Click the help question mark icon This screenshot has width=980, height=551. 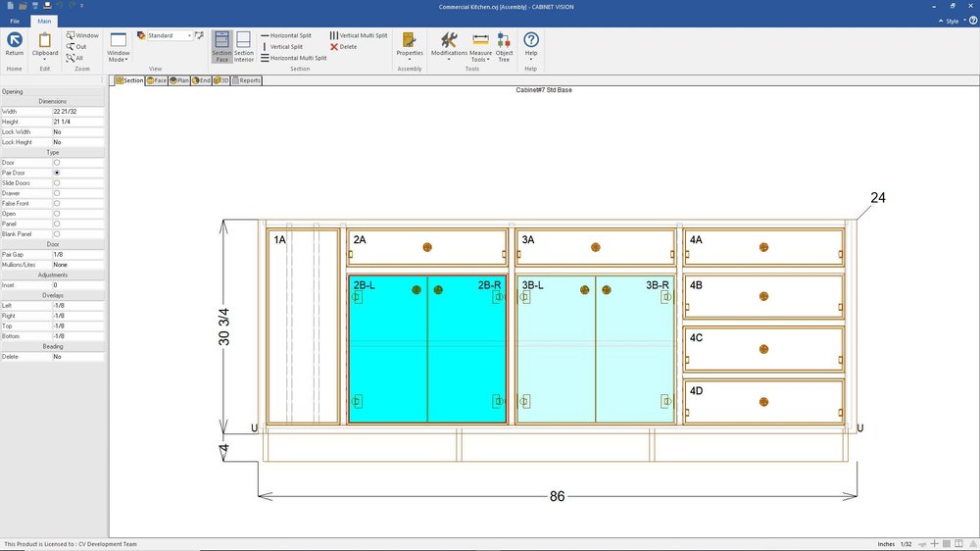point(973,21)
